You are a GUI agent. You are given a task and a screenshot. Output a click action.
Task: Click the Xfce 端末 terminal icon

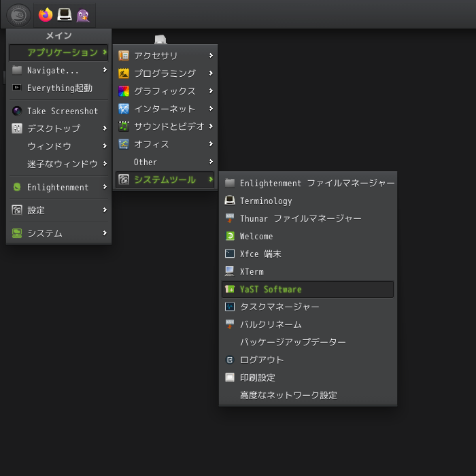(x=230, y=254)
